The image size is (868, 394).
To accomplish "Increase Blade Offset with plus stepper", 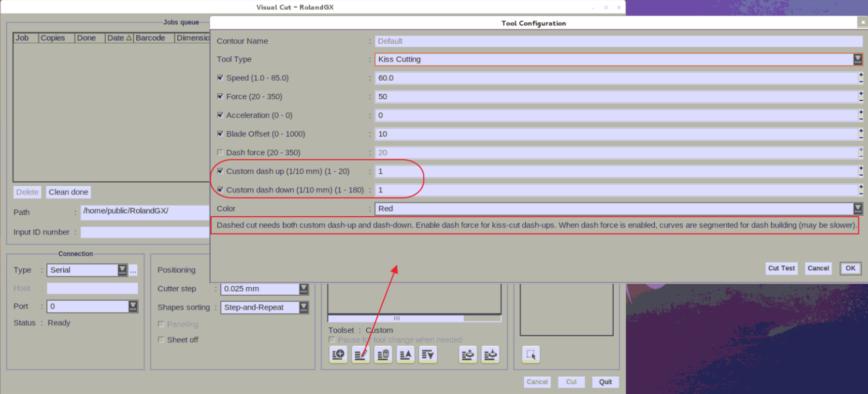I will coord(860,131).
